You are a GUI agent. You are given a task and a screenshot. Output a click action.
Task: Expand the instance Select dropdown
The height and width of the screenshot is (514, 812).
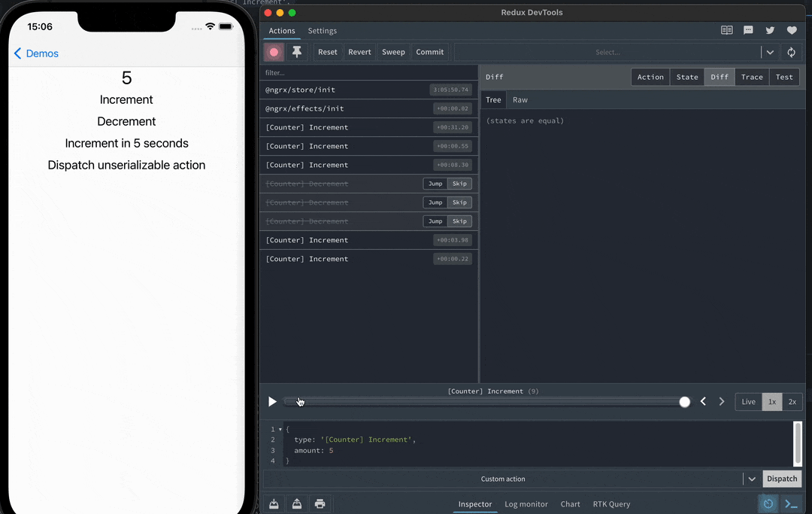tap(770, 53)
